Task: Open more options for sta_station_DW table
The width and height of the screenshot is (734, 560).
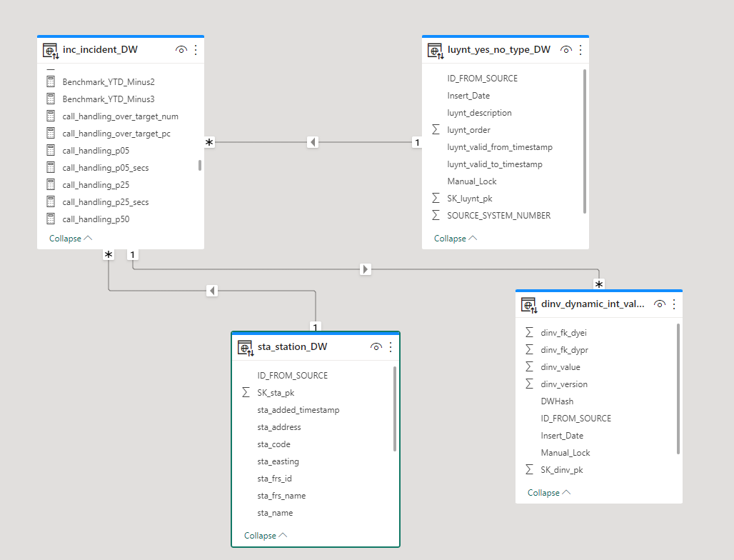Action: (391, 347)
